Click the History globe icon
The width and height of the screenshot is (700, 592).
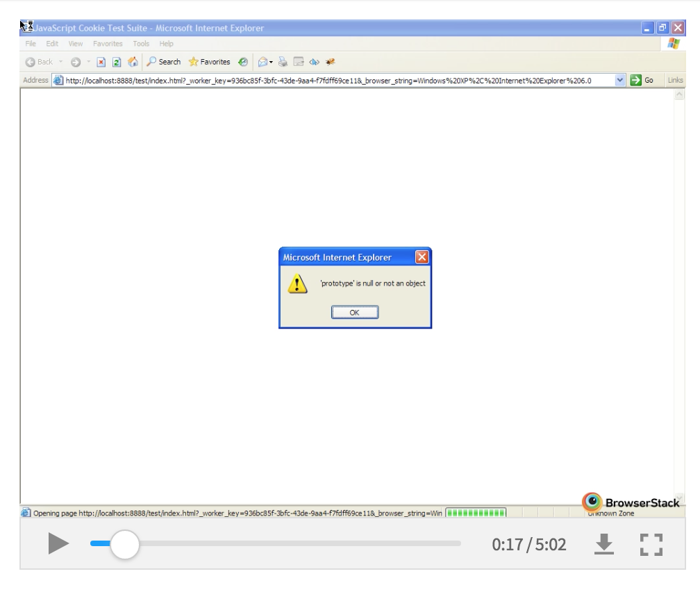242,62
